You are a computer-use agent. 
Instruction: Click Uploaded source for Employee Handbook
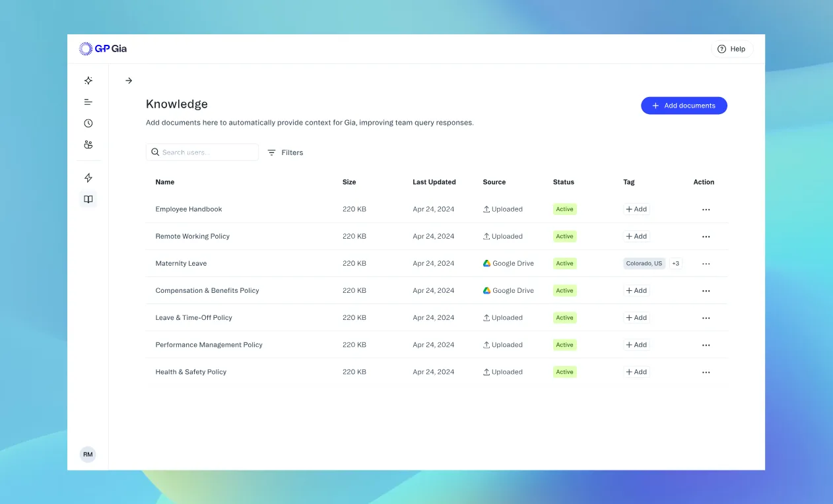point(503,209)
